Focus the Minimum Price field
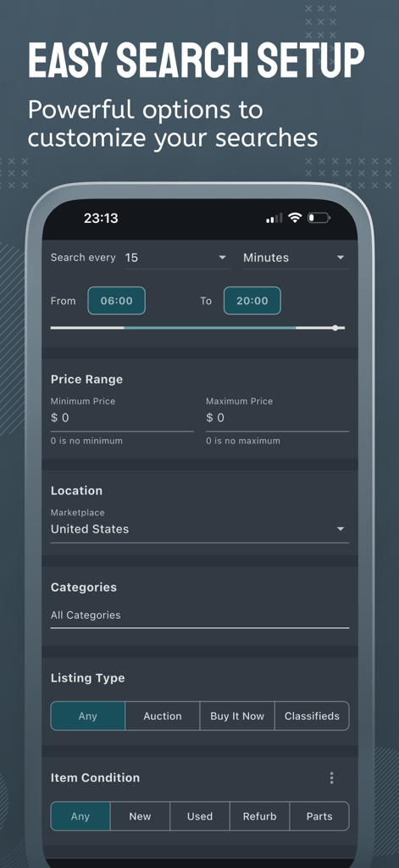This screenshot has width=399, height=868. [x=122, y=418]
